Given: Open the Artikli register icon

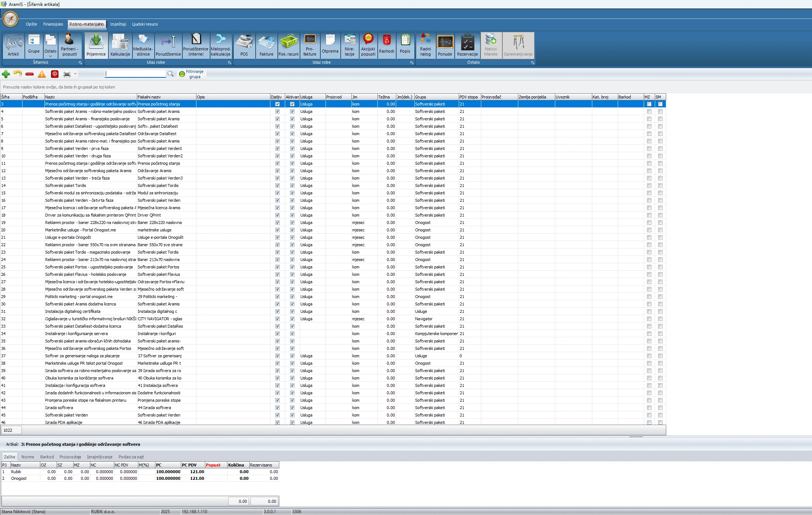Looking at the screenshot, I should pos(13,45).
